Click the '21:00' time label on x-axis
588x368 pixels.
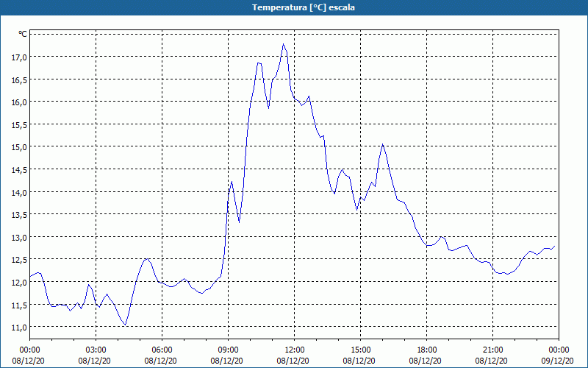(x=492, y=350)
